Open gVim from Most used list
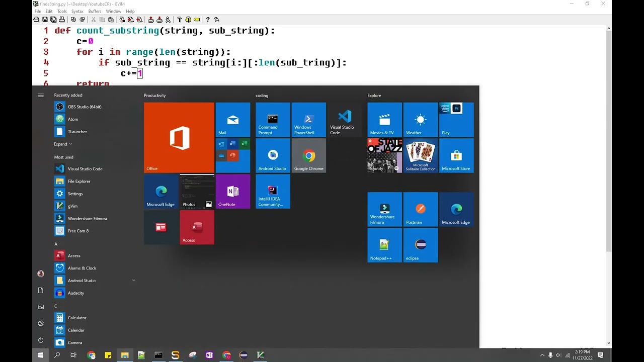This screenshot has height=362, width=644. 95,206
